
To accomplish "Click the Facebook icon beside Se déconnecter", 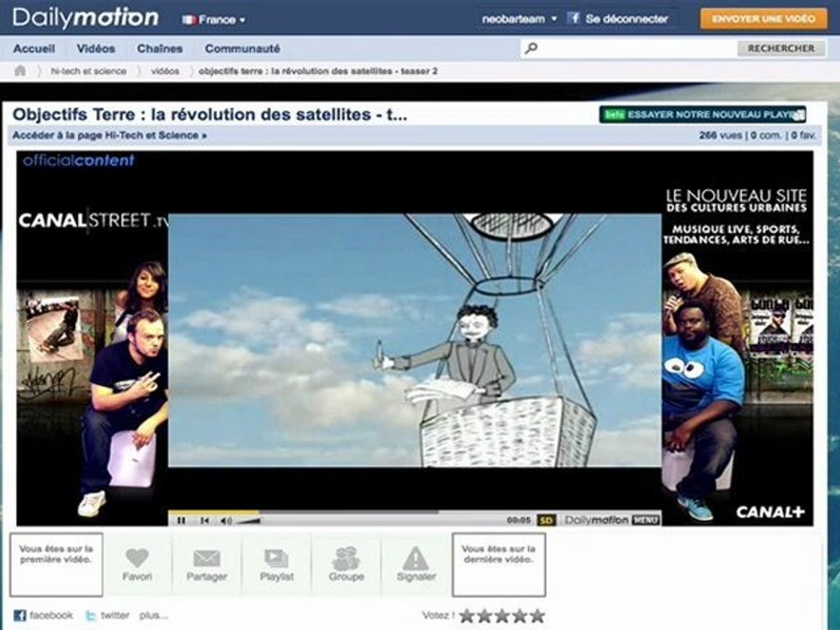I will pos(573,18).
